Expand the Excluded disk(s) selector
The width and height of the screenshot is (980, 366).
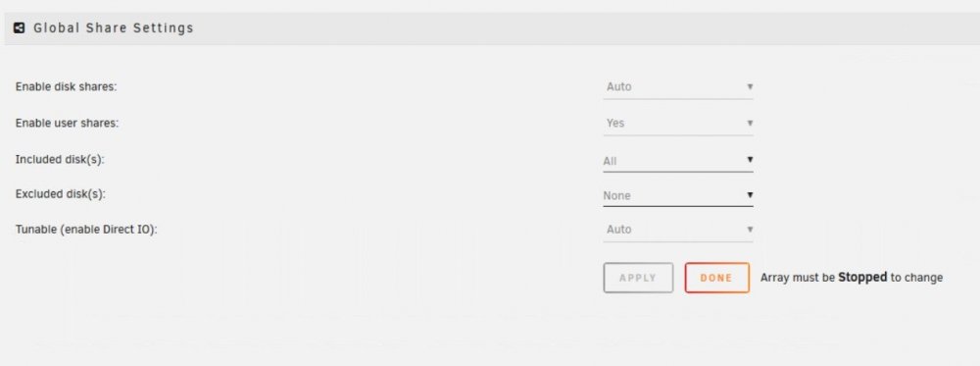(678, 195)
